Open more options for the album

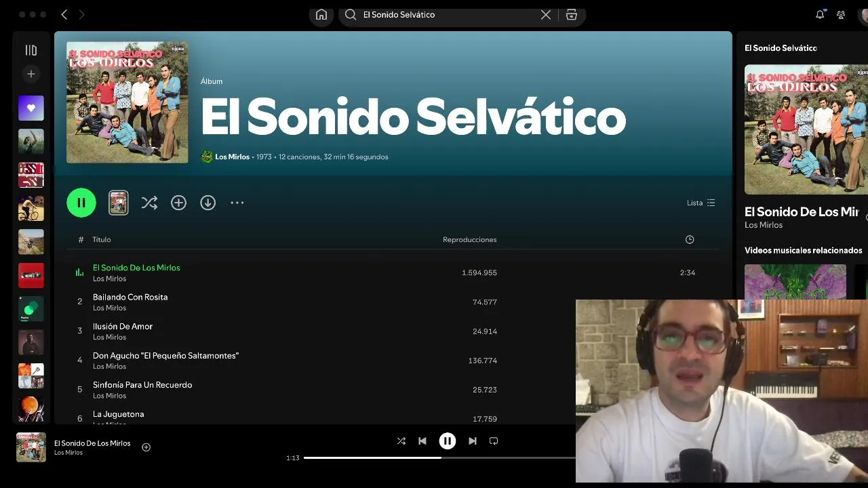[x=237, y=203]
